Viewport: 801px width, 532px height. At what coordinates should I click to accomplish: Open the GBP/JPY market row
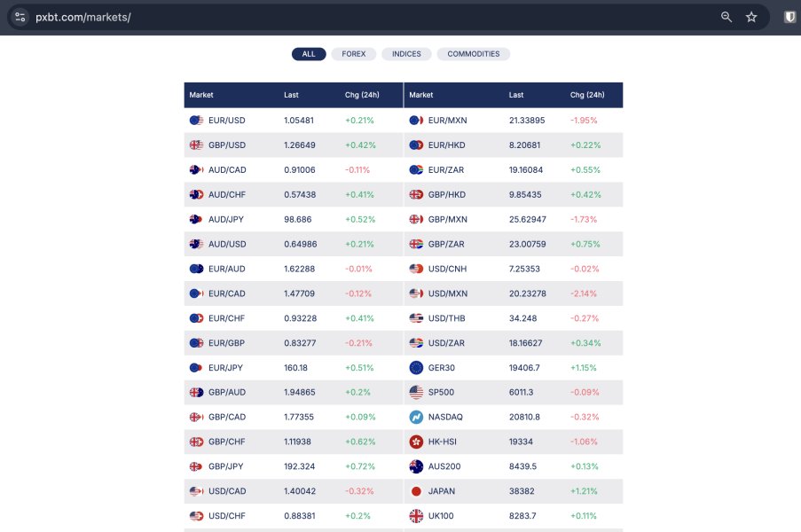[226, 466]
